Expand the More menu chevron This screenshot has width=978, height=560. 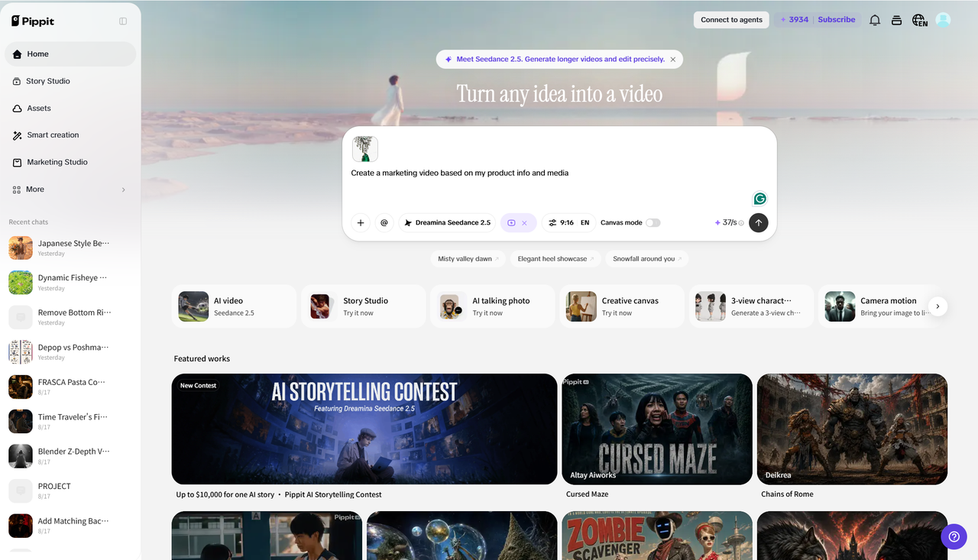123,189
